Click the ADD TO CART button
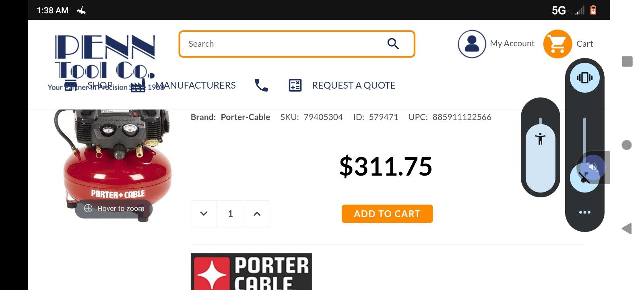 387,214
